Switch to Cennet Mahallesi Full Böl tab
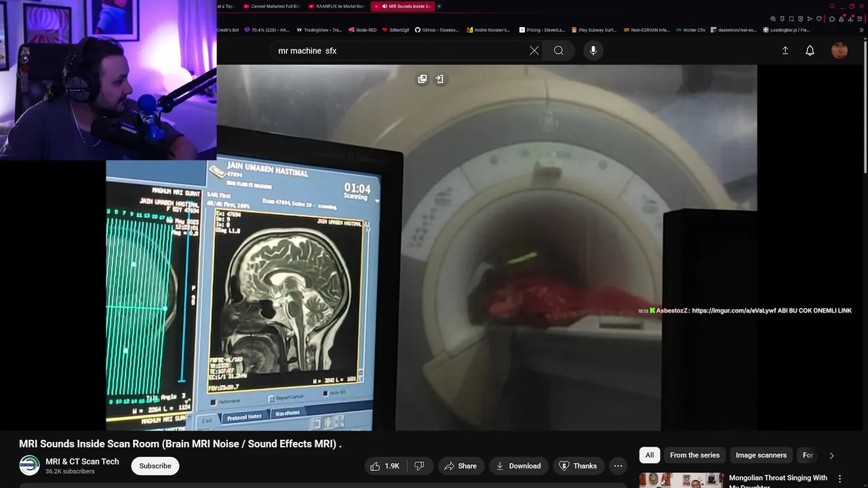Screen dimensions: 868x488 [x=273, y=6]
